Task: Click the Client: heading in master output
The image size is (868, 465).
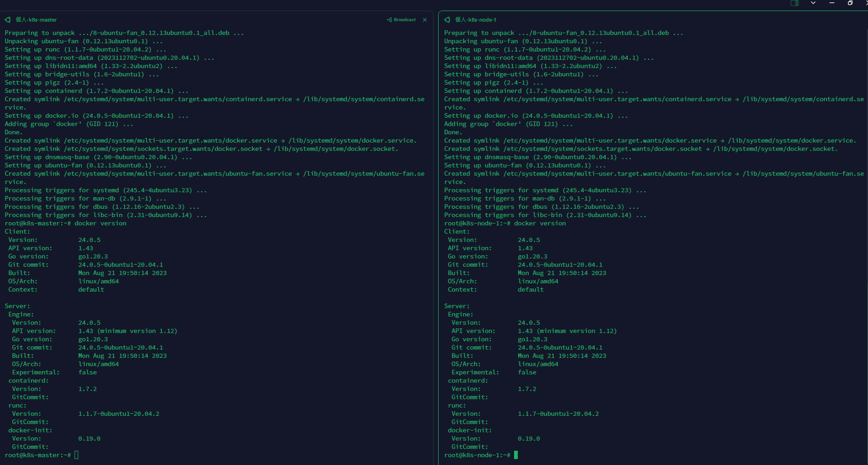Action: pyautogui.click(x=17, y=231)
